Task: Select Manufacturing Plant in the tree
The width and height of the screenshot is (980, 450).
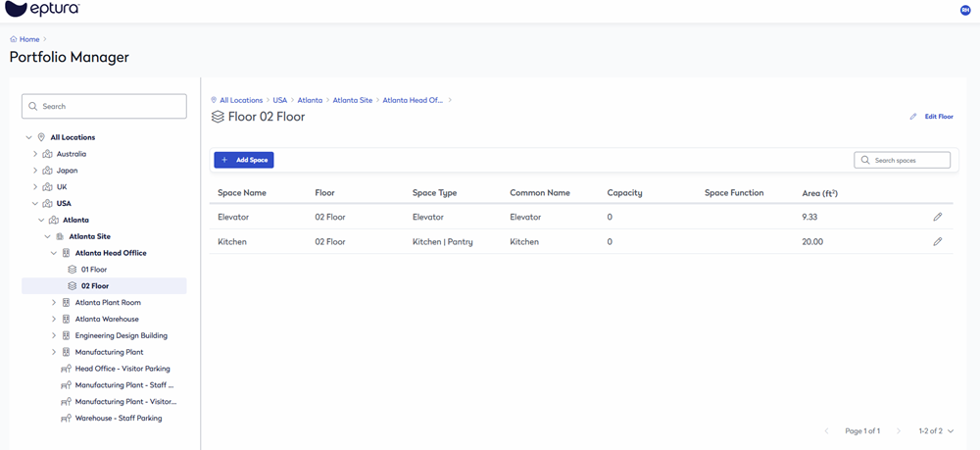Action: (x=109, y=352)
